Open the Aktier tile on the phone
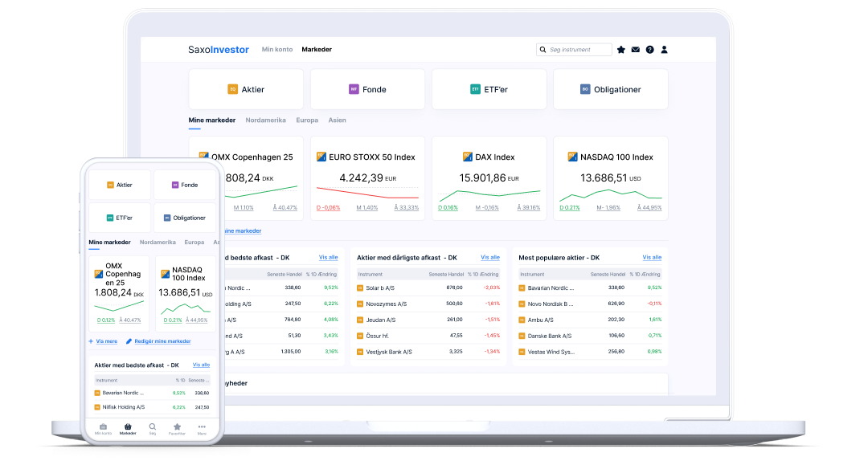 pos(120,185)
